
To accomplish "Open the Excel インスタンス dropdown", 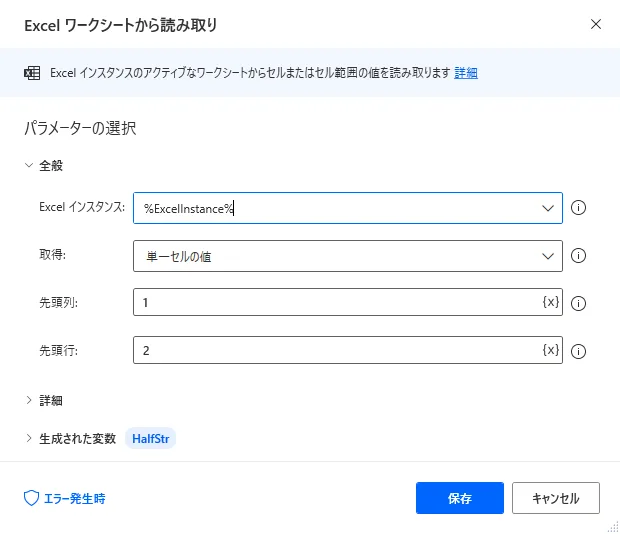I will 547,208.
